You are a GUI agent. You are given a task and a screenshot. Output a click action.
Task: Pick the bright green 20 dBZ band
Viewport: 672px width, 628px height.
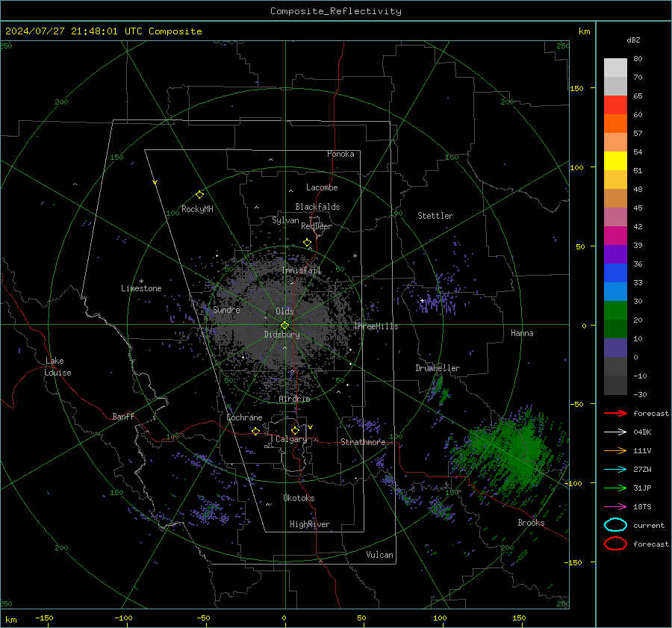[615, 311]
